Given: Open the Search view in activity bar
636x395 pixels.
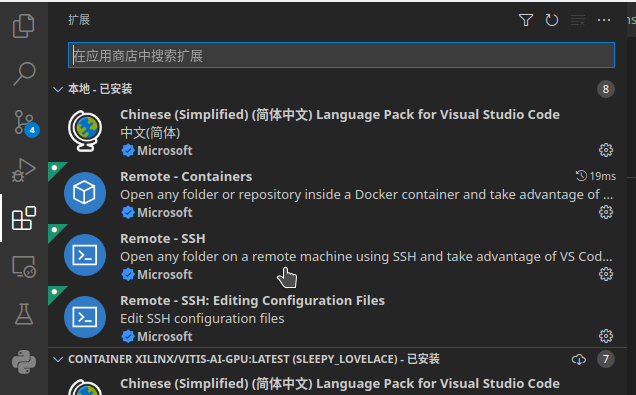Looking at the screenshot, I should pyautogui.click(x=24, y=74).
